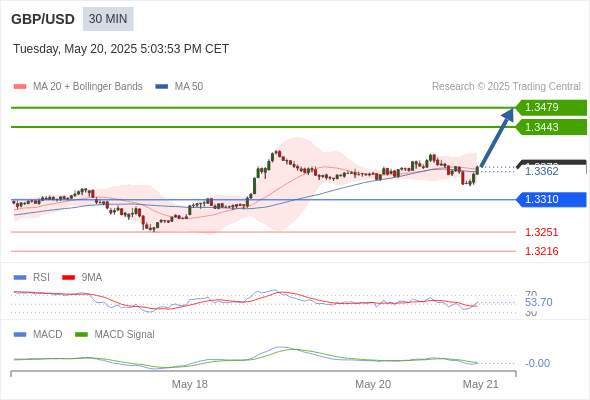Viewport: 590px width, 400px height.
Task: Click the 1.3216 support label
Action: click(x=541, y=251)
